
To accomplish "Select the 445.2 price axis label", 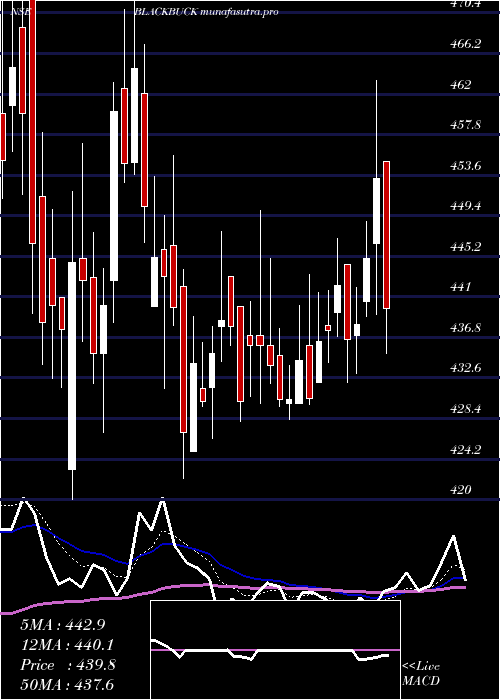I will pyautogui.click(x=465, y=247).
